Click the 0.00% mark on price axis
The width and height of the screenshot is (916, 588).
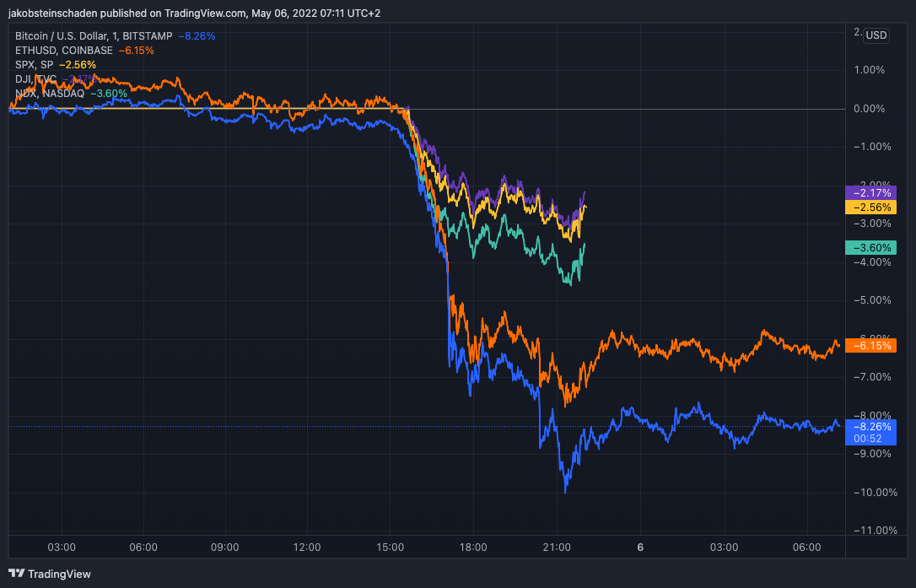pyautogui.click(x=870, y=109)
